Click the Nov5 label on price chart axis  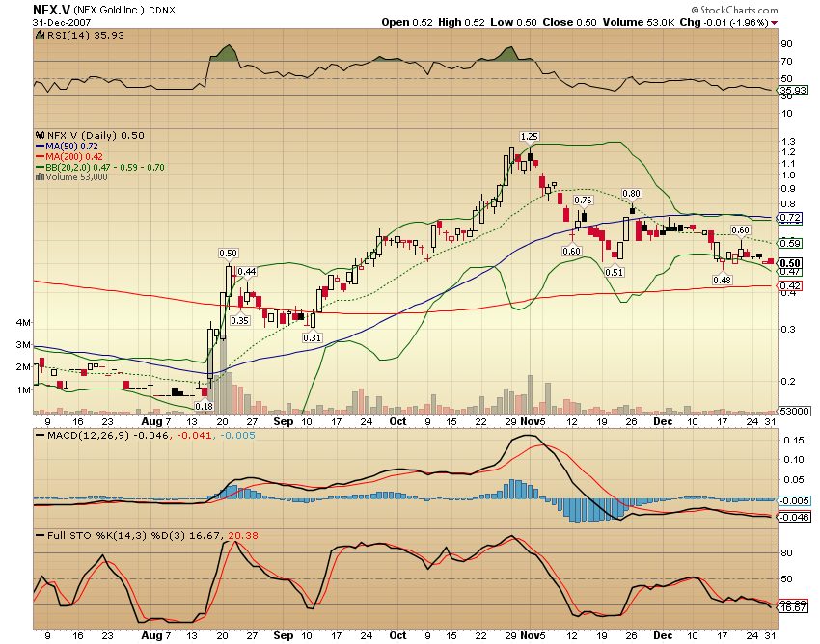point(532,421)
